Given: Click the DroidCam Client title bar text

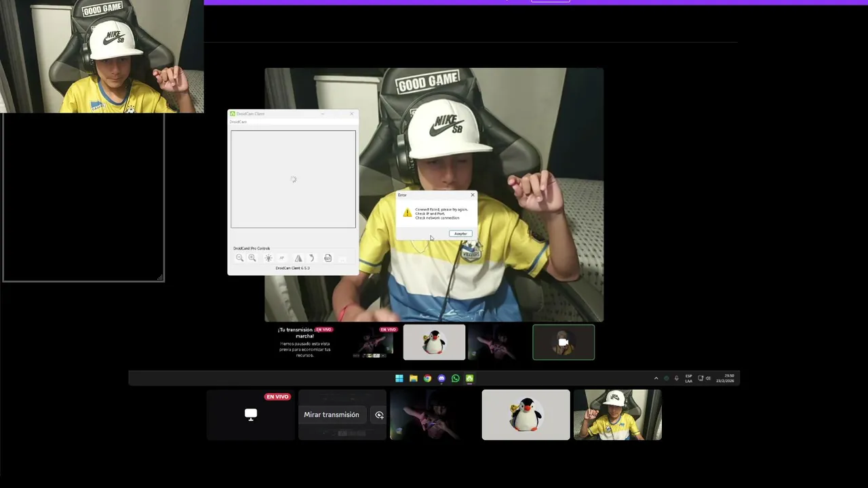Looking at the screenshot, I should (x=251, y=114).
